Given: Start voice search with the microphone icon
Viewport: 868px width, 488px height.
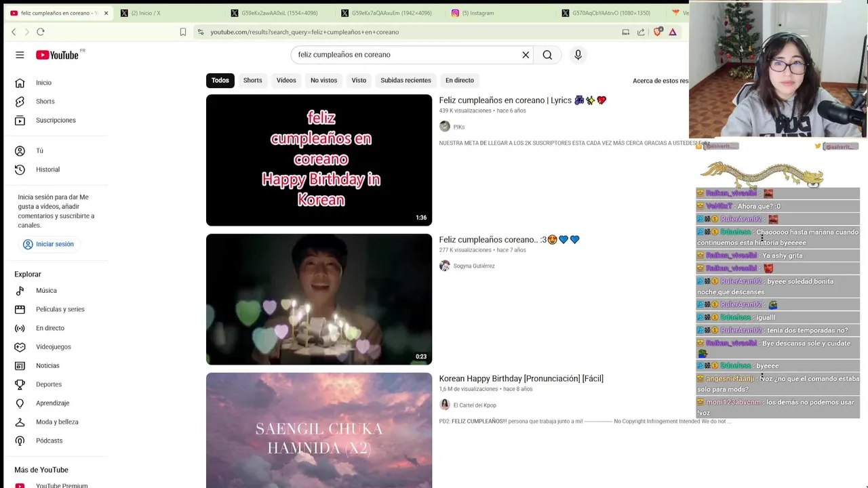Looking at the screenshot, I should 578,55.
